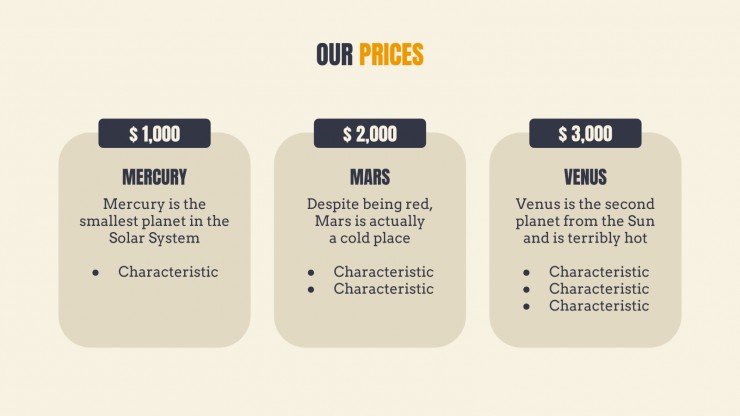The height and width of the screenshot is (416, 740).
Task: Click the OUR PRICES slide title
Action: pyautogui.click(x=370, y=54)
